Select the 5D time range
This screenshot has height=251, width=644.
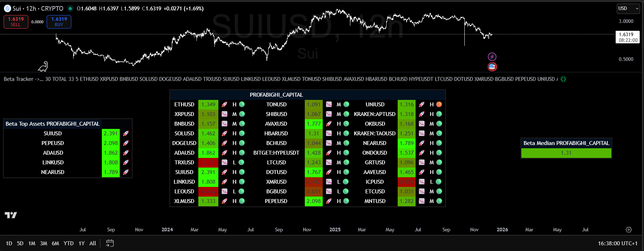click(20, 243)
